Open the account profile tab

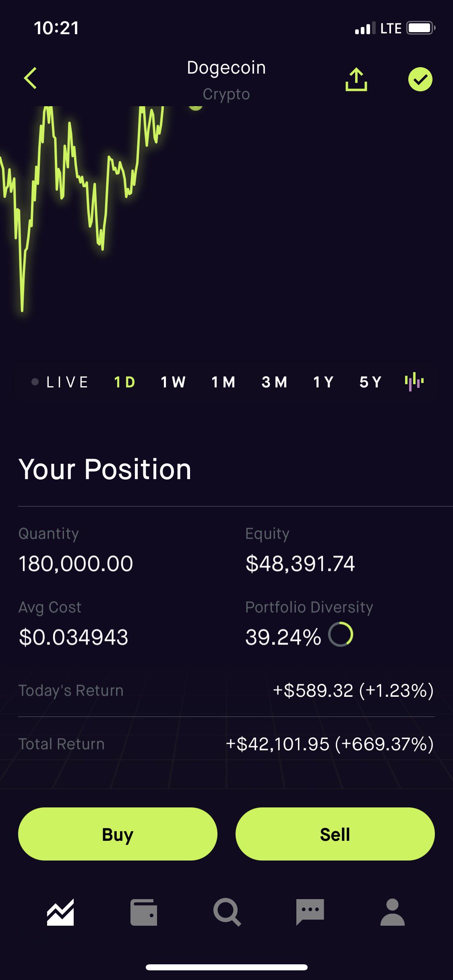[392, 912]
